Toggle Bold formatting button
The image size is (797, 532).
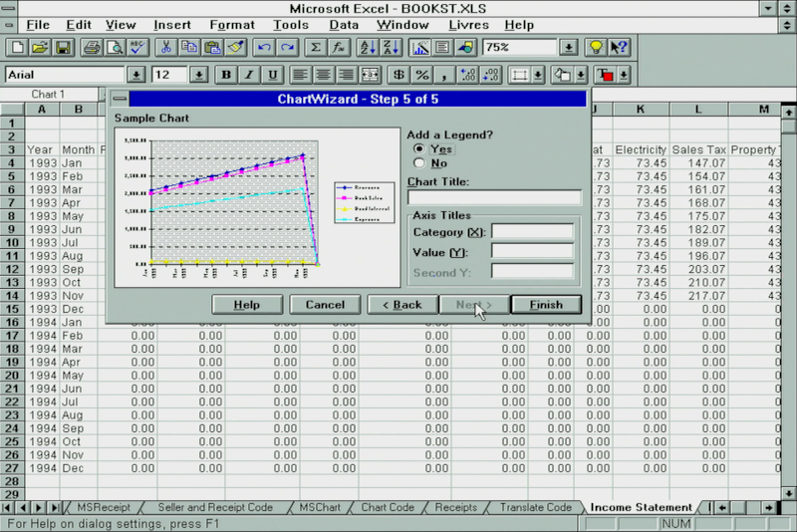[226, 75]
